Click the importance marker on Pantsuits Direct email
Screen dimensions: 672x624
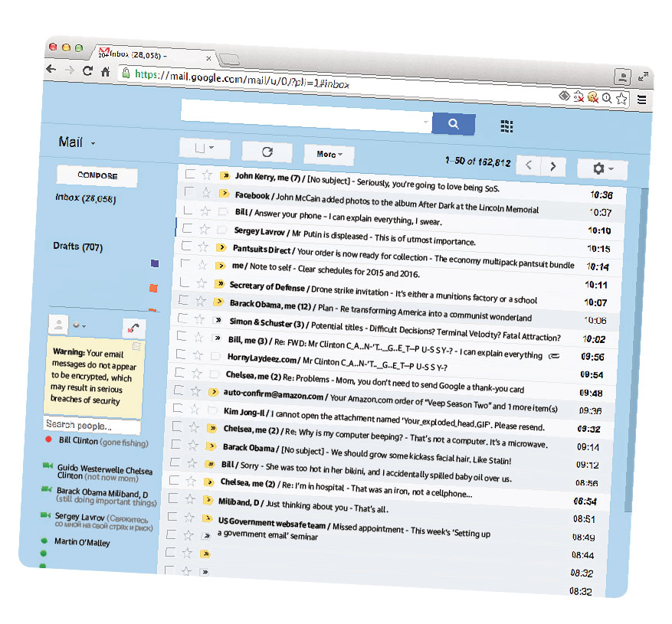click(x=221, y=247)
